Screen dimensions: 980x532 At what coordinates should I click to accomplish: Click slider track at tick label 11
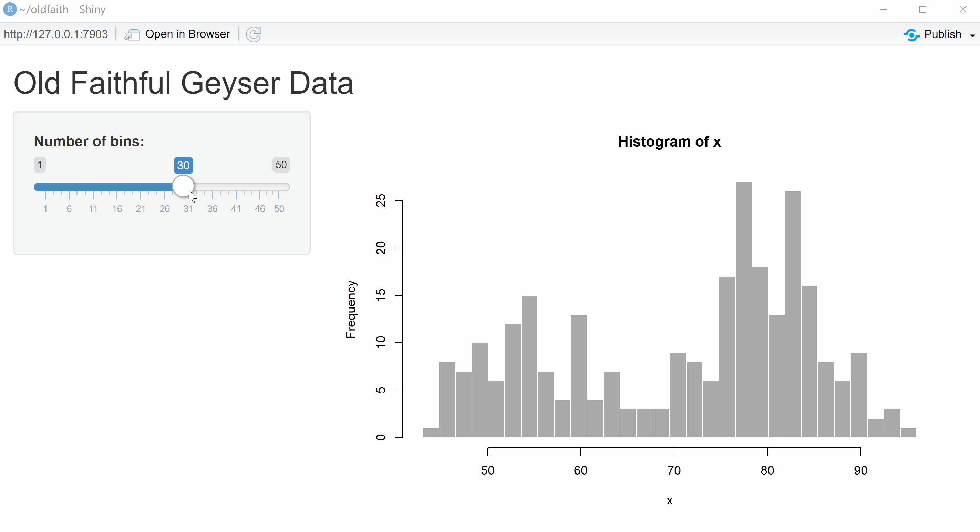coord(93,187)
